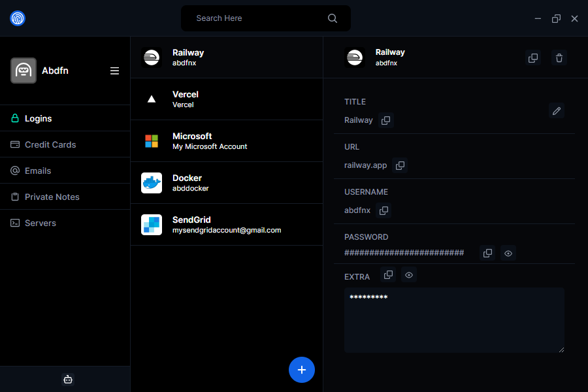Open the Servers section
The width and height of the screenshot is (588, 392).
tap(65, 223)
